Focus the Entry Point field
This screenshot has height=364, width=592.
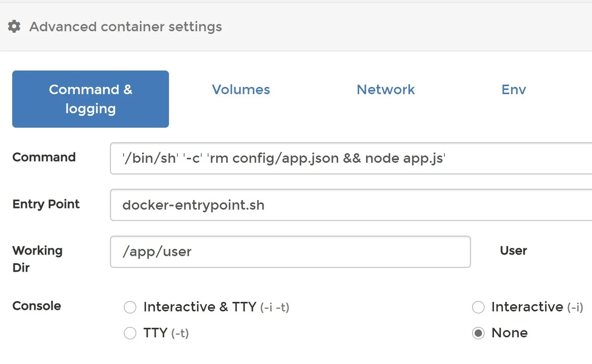pyautogui.click(x=351, y=205)
